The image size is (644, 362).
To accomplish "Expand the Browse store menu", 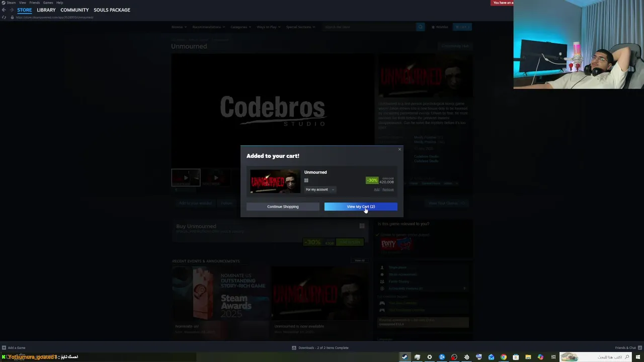I will coord(179,27).
